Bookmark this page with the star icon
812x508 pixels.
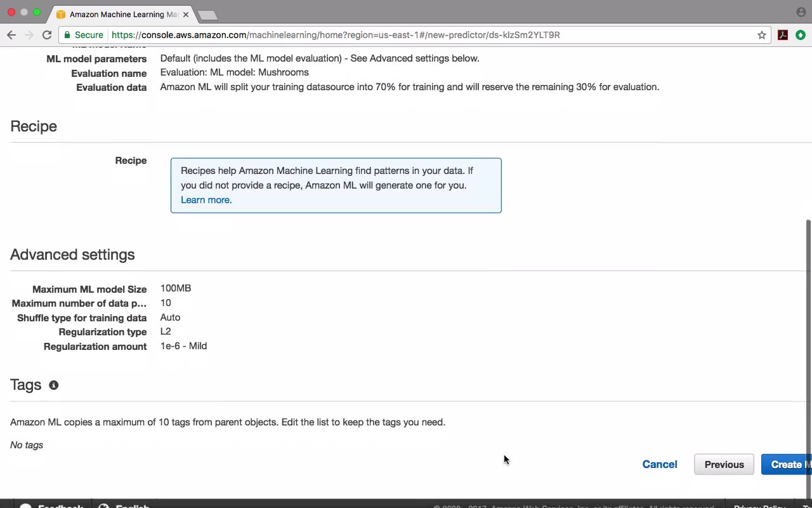762,35
